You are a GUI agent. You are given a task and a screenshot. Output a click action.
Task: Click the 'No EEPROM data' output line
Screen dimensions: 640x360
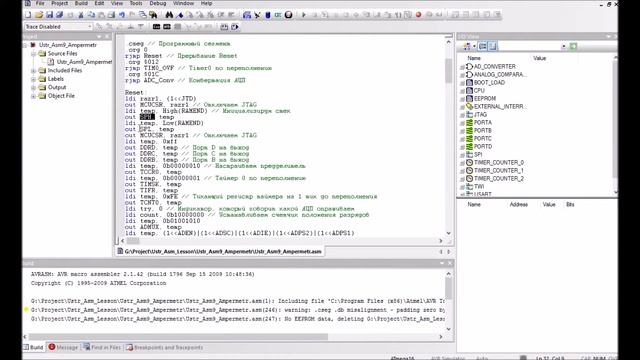(x=238, y=319)
